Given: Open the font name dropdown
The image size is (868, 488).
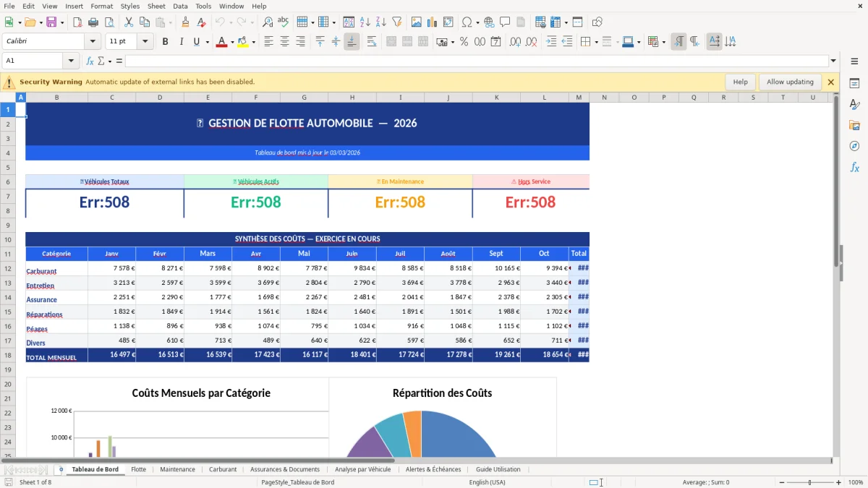Looking at the screenshot, I should click(x=91, y=41).
